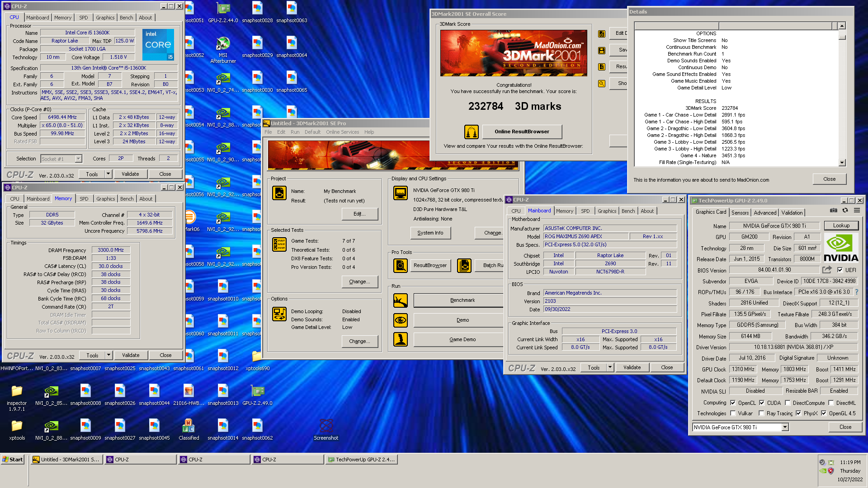Viewport: 868px width, 488px height.
Task: Click the Details list scrollbar up arrow
Action: (x=842, y=26)
